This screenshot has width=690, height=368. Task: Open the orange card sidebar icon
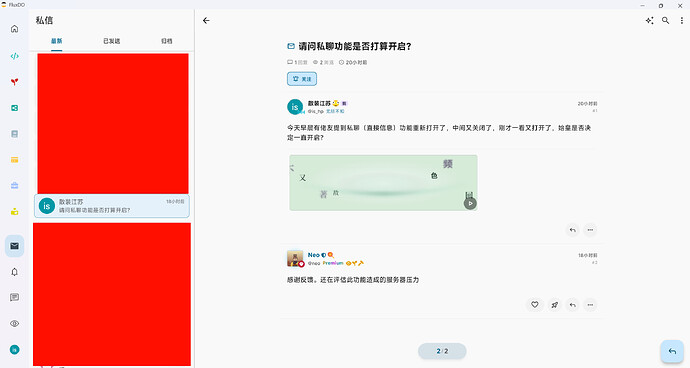15,160
